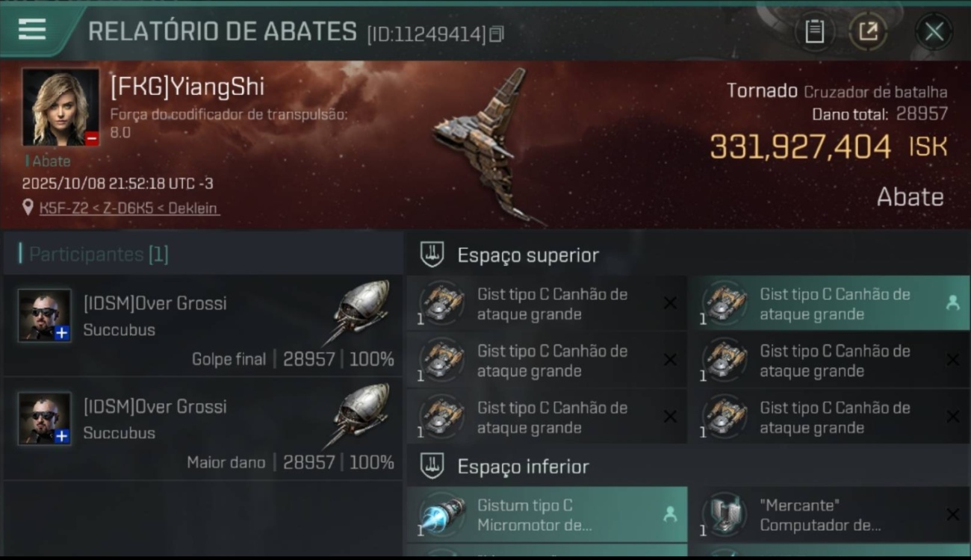The width and height of the screenshot is (971, 560).
Task: Select the Participantes tab header
Action: click(x=99, y=254)
